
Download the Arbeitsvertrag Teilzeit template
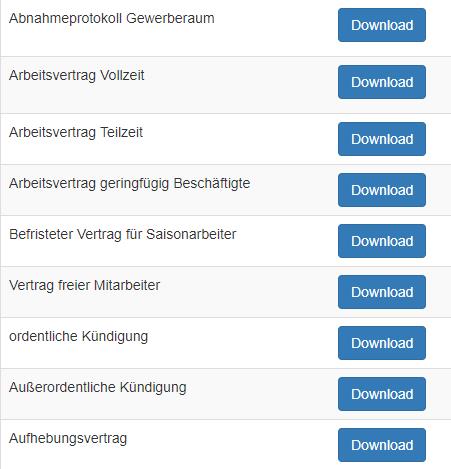[x=382, y=139]
